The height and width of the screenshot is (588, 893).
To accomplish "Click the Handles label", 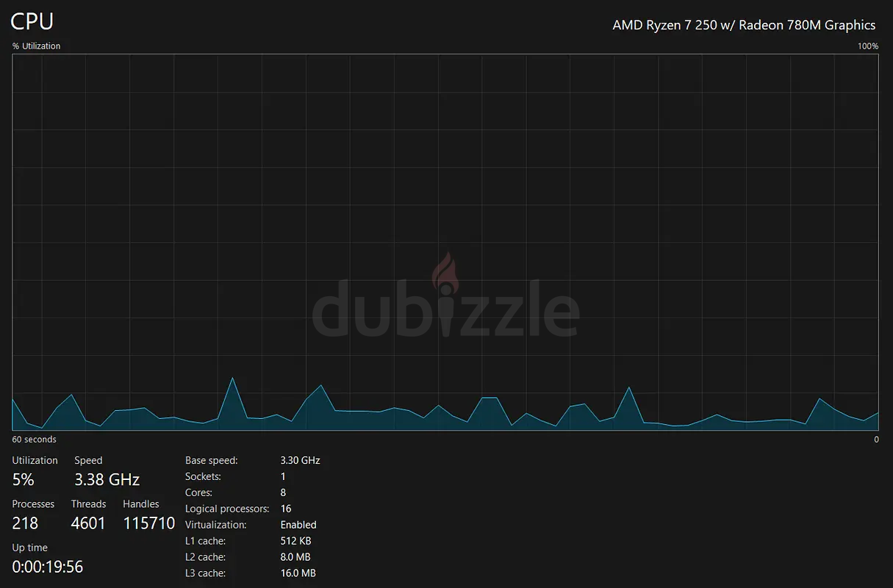I will click(141, 504).
